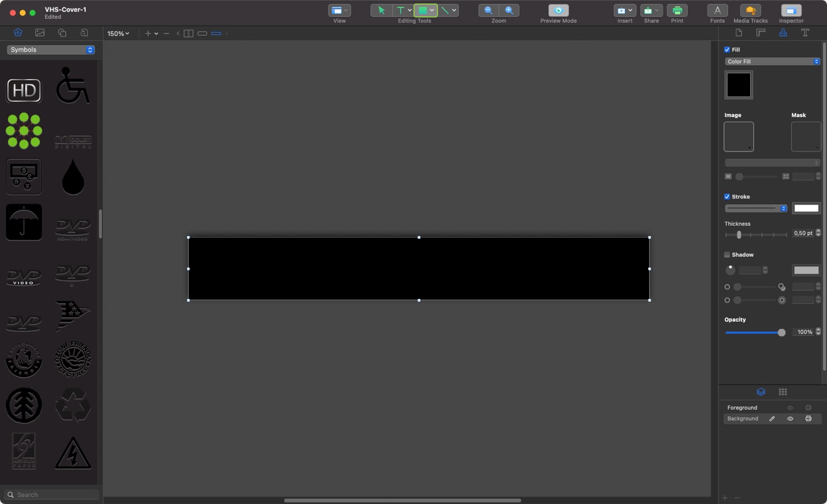The height and width of the screenshot is (504, 827).
Task: Select the HD symbol in the Symbols panel
Action: (x=23, y=90)
